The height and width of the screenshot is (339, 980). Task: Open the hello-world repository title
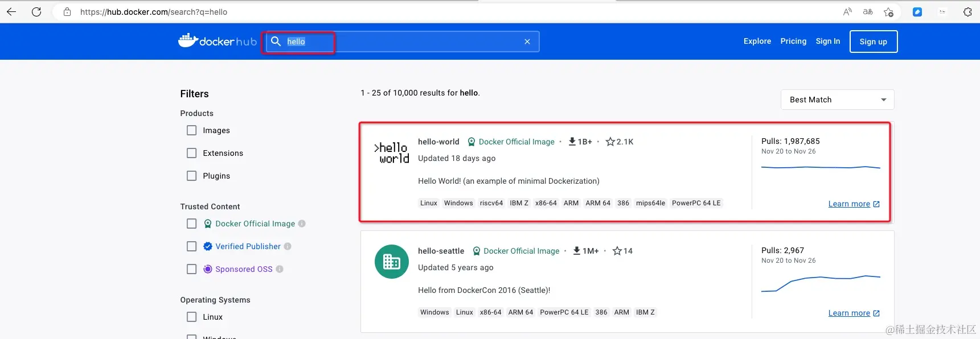coord(438,142)
